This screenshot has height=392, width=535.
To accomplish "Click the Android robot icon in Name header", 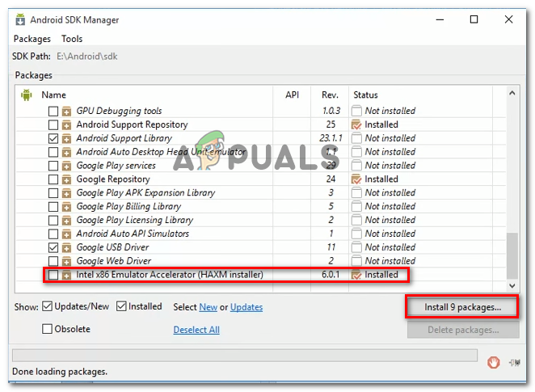I will (x=27, y=95).
